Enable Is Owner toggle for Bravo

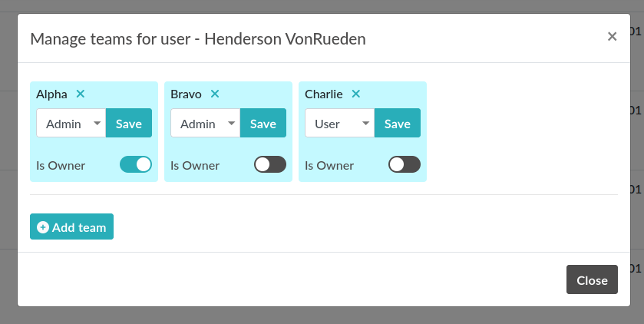pyautogui.click(x=270, y=164)
